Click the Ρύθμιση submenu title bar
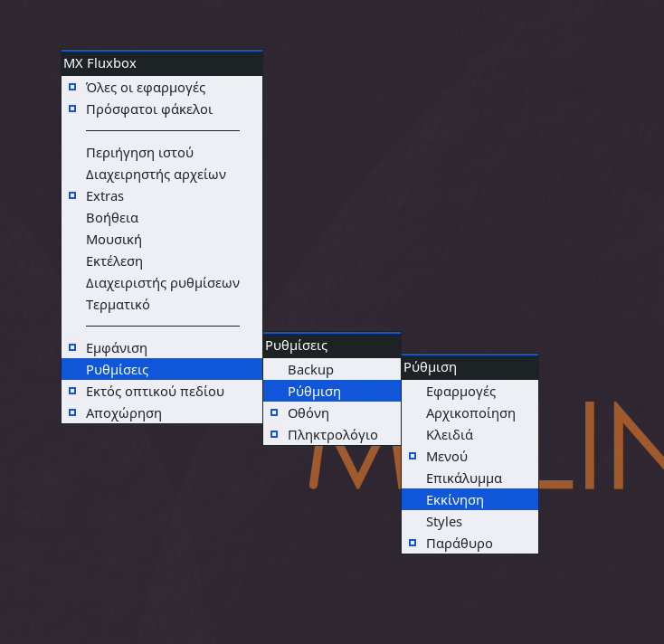The height and width of the screenshot is (644, 664). tap(470, 367)
